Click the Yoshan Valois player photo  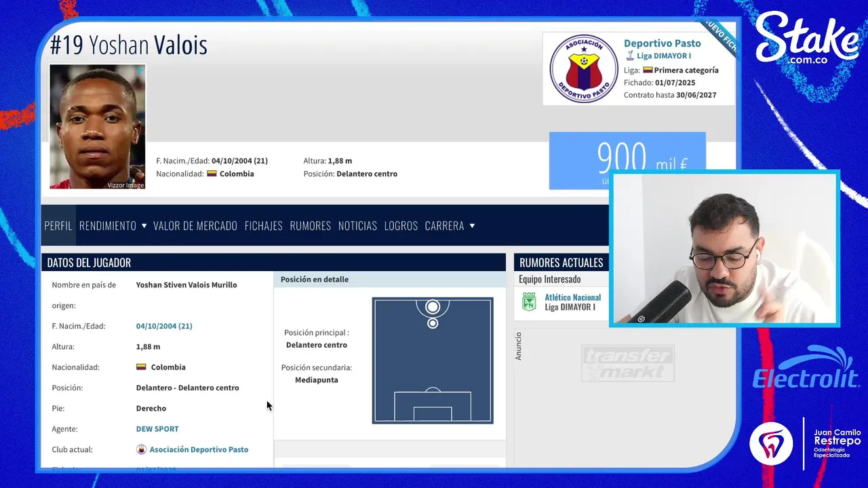point(98,127)
